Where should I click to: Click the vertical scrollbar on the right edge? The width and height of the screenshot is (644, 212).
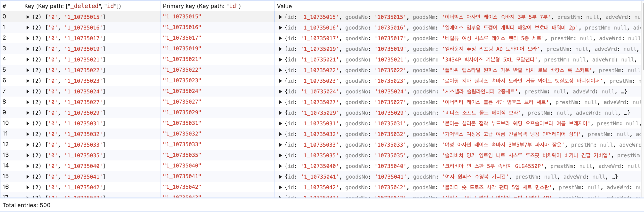[642, 38]
